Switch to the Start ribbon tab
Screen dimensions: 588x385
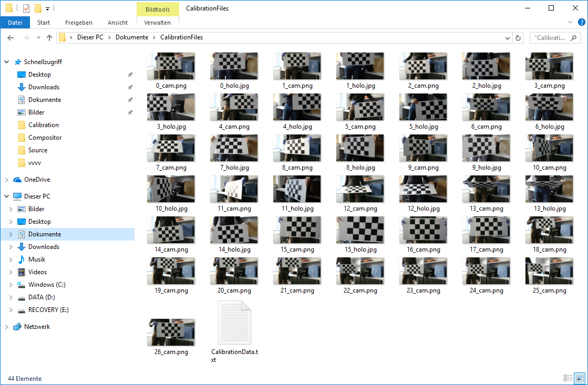pyautogui.click(x=44, y=23)
